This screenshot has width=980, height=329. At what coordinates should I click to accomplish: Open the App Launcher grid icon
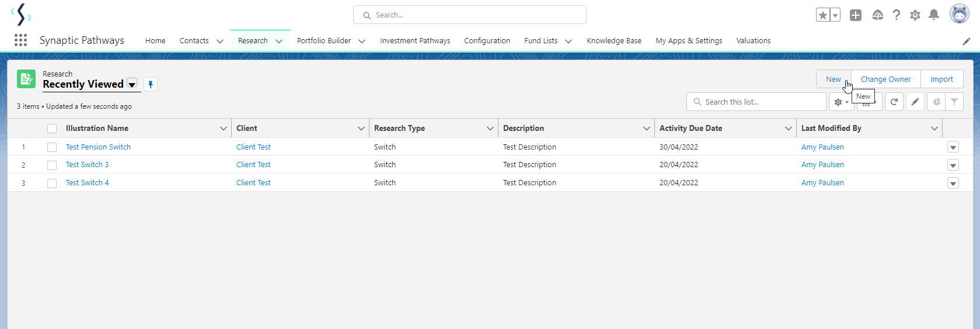point(20,40)
